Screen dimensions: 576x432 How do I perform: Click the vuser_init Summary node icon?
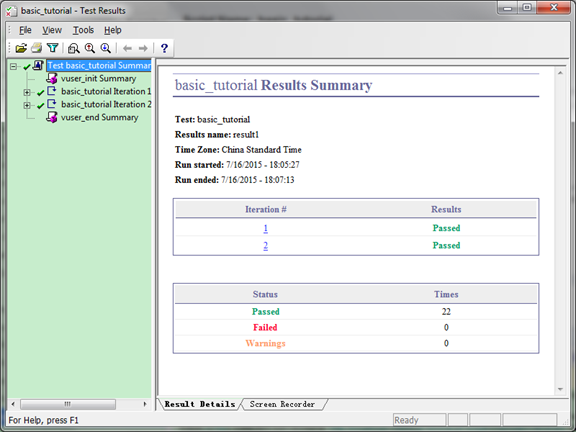[52, 78]
